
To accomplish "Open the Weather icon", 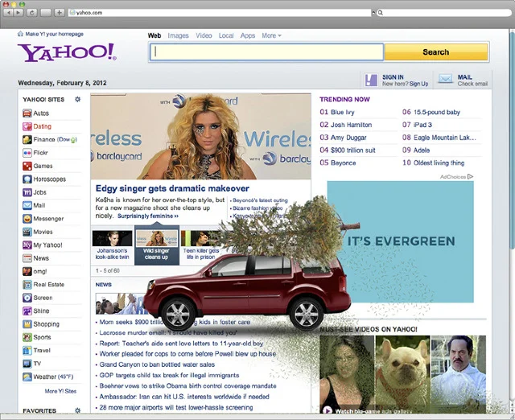I will (27, 377).
